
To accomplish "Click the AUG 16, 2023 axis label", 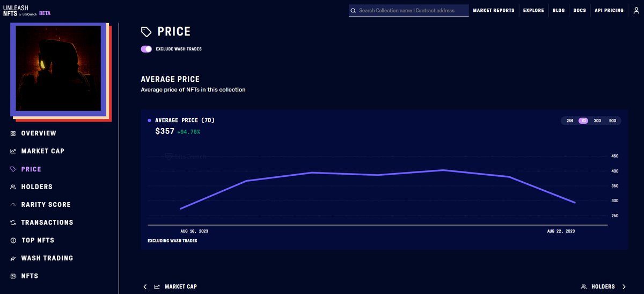I will coord(194,231).
